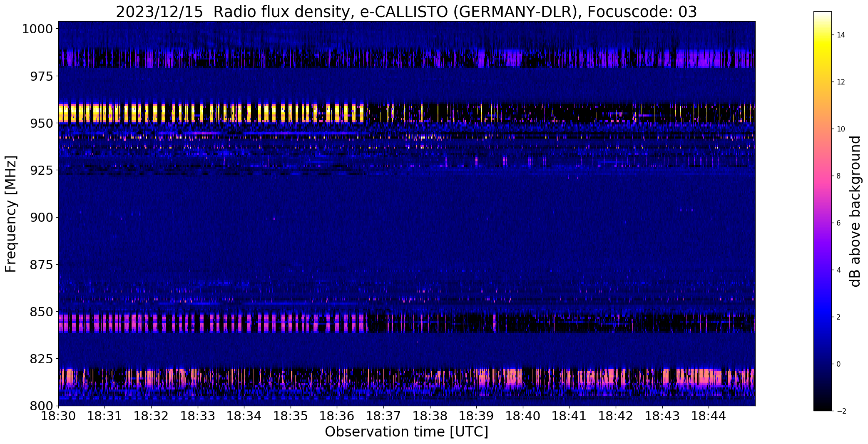Click the 'dB above background' colorbar label
The height and width of the screenshot is (444, 868).
coord(856,211)
